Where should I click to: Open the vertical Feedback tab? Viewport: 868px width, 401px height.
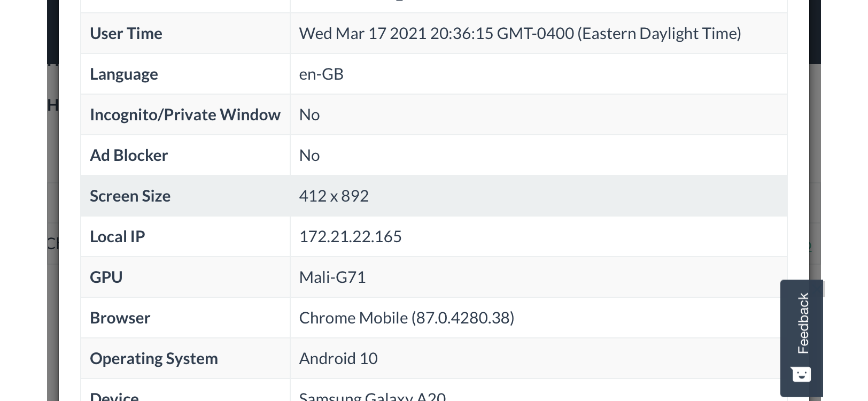click(x=803, y=323)
